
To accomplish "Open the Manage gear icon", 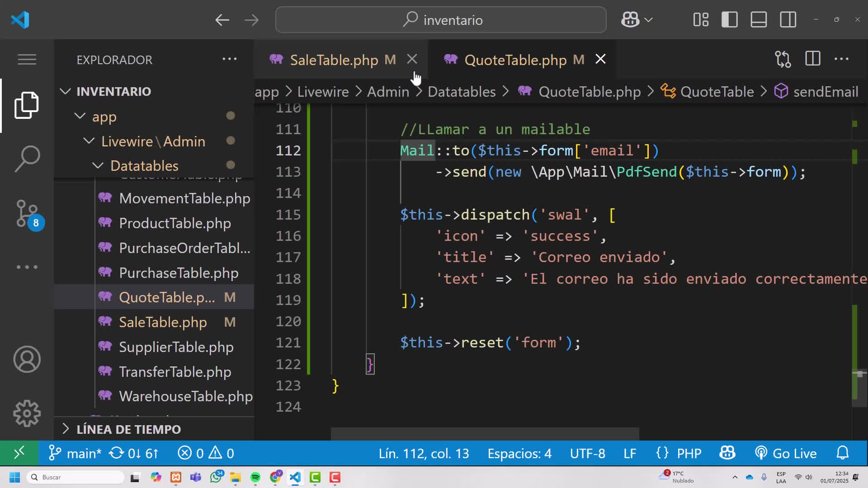I will (27, 413).
